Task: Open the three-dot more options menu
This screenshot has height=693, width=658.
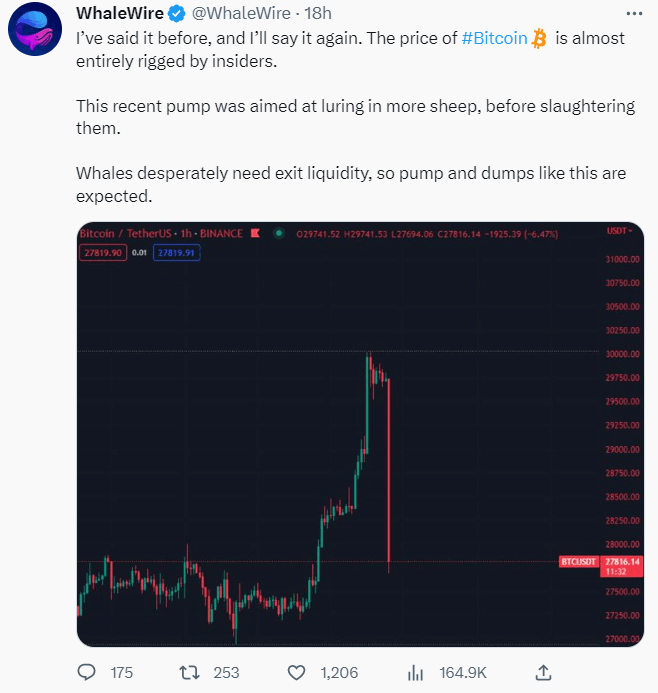Action: tap(634, 14)
